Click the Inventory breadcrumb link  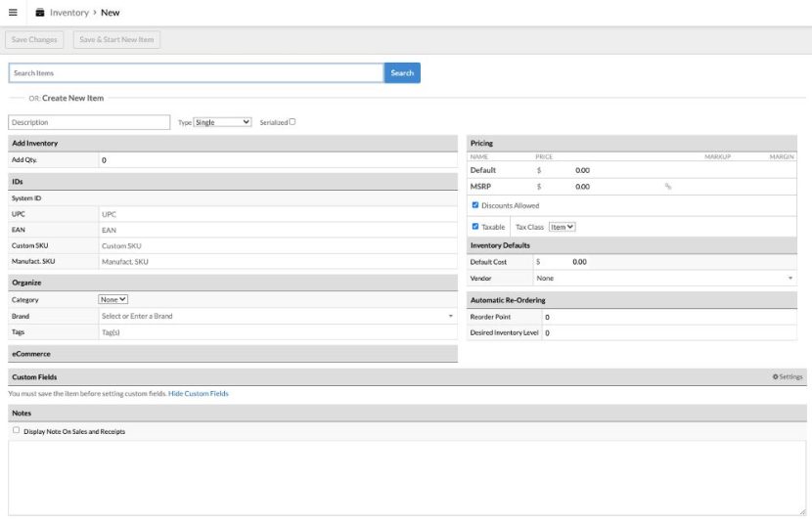coord(68,13)
